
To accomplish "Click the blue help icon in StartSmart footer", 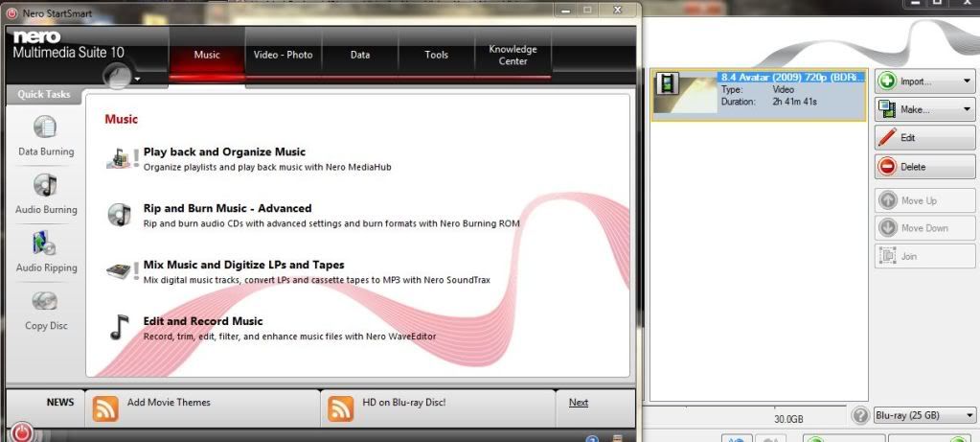I will 592,438.
